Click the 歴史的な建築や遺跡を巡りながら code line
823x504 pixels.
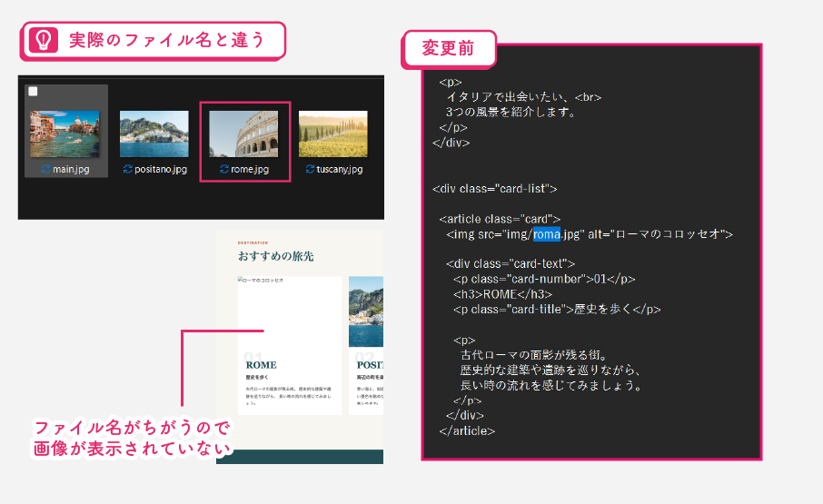(550, 371)
